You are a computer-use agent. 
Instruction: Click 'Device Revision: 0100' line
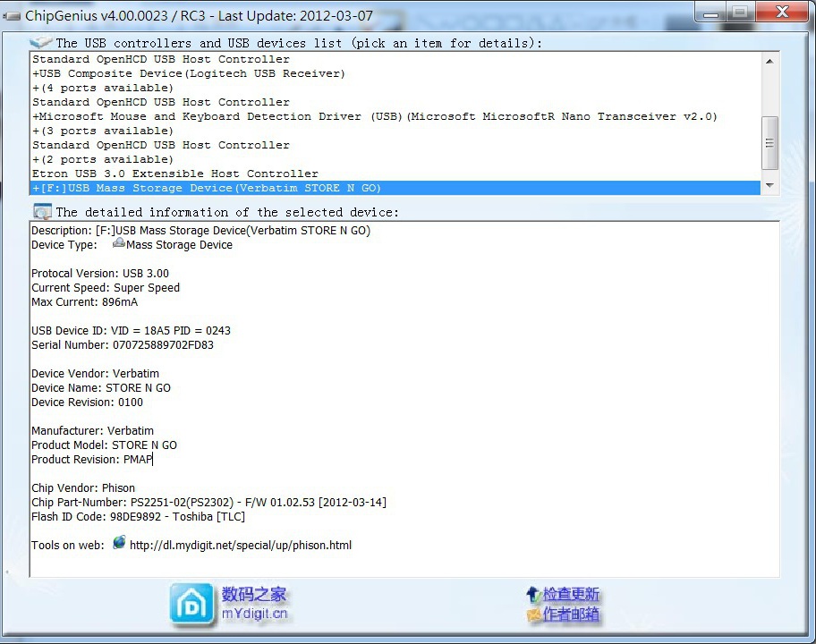click(x=87, y=402)
